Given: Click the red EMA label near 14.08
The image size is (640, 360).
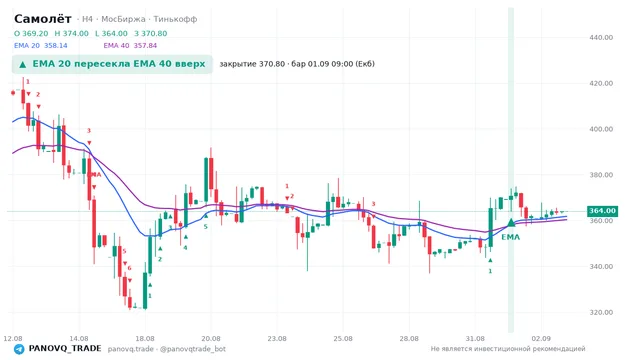Looking at the screenshot, I should [x=95, y=175].
